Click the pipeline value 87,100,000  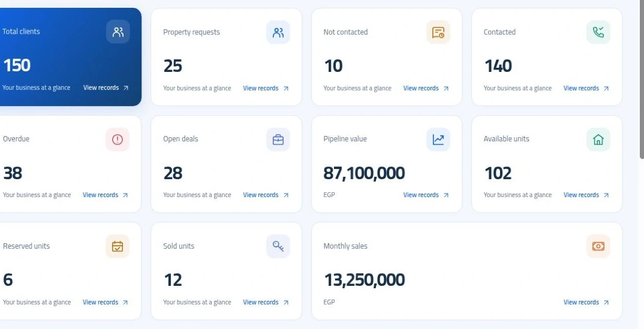click(364, 173)
